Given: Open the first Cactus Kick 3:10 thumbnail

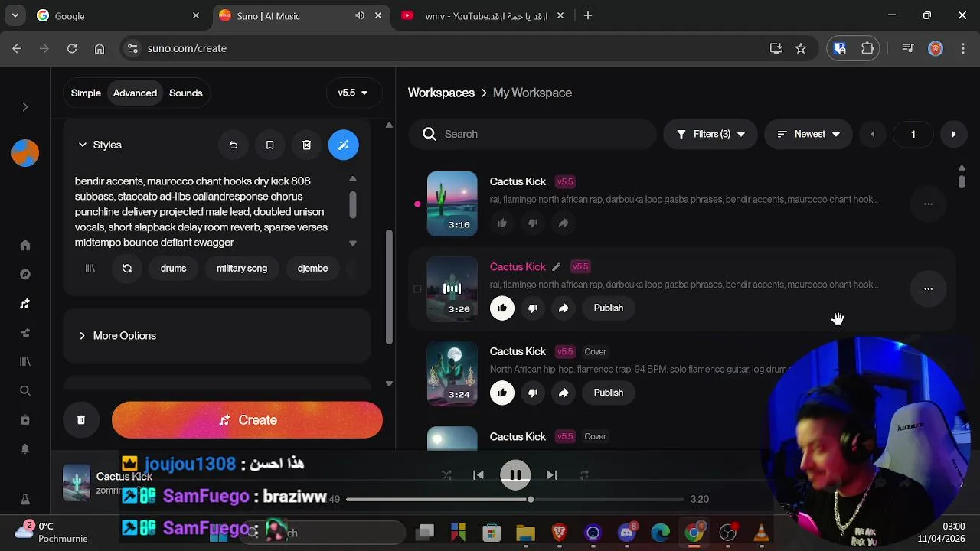Looking at the screenshot, I should [452, 204].
